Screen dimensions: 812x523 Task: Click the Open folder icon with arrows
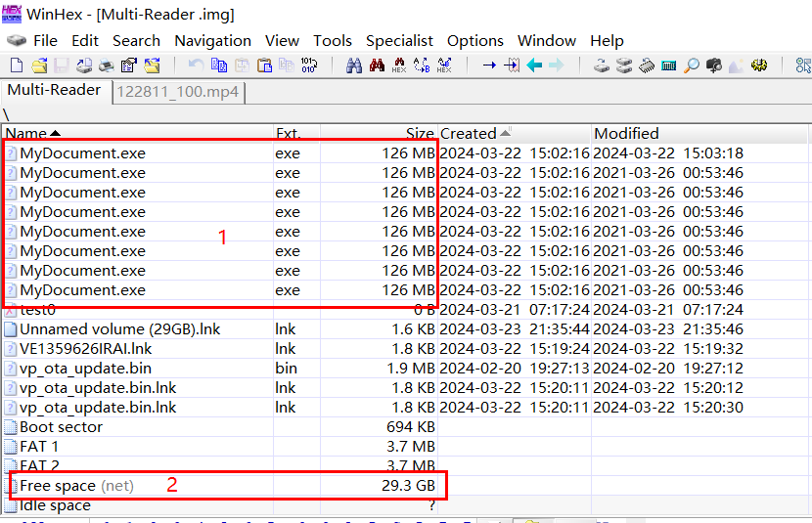click(x=152, y=65)
